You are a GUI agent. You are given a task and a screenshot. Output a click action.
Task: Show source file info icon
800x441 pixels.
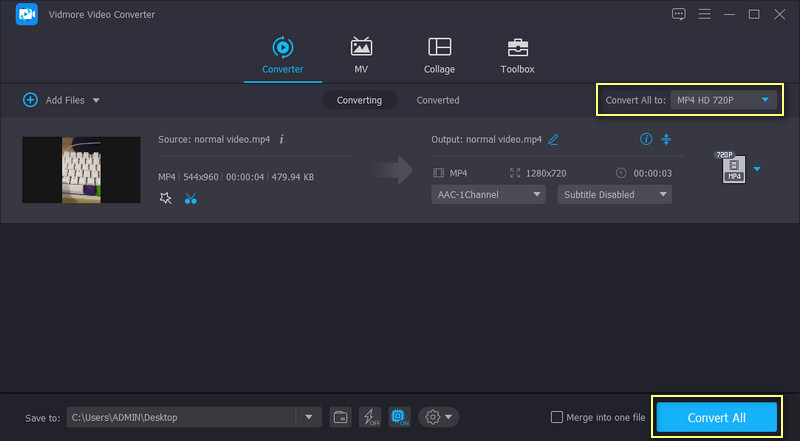pyautogui.click(x=281, y=139)
